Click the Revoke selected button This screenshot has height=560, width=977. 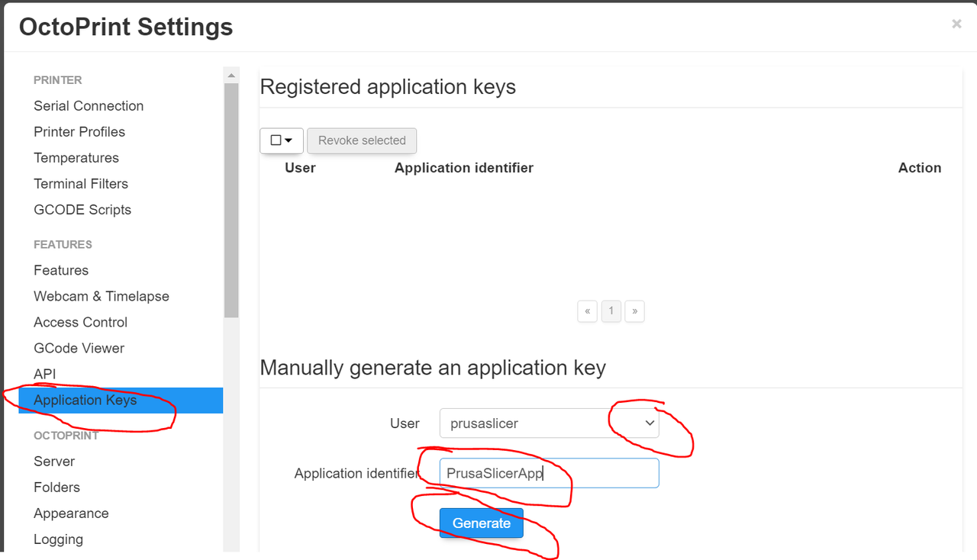coord(362,140)
